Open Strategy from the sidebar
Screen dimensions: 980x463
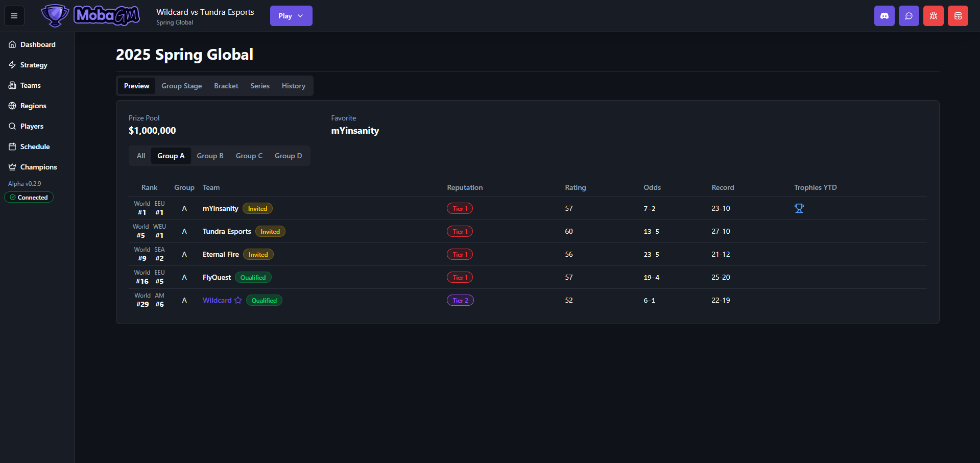[x=34, y=65]
